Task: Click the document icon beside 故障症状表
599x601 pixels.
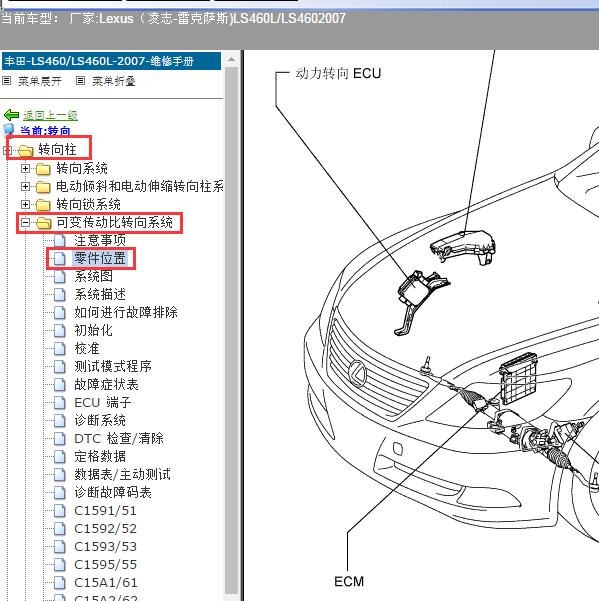Action: click(59, 384)
